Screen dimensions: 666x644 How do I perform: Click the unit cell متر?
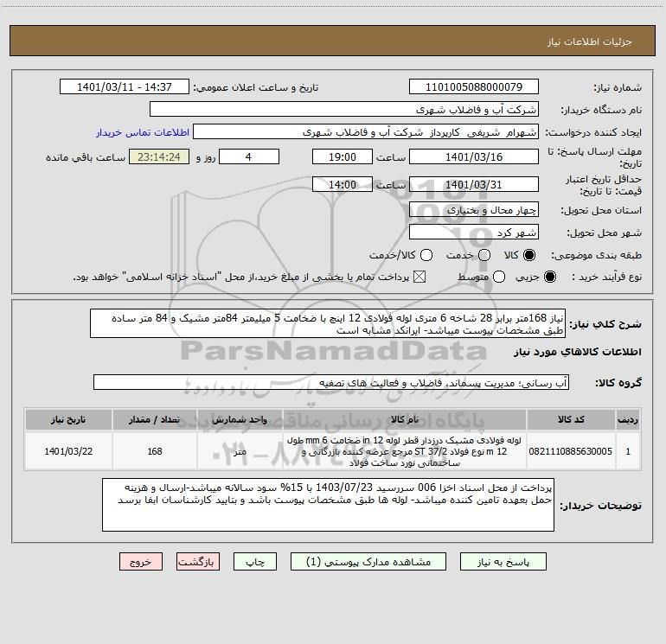[240, 451]
